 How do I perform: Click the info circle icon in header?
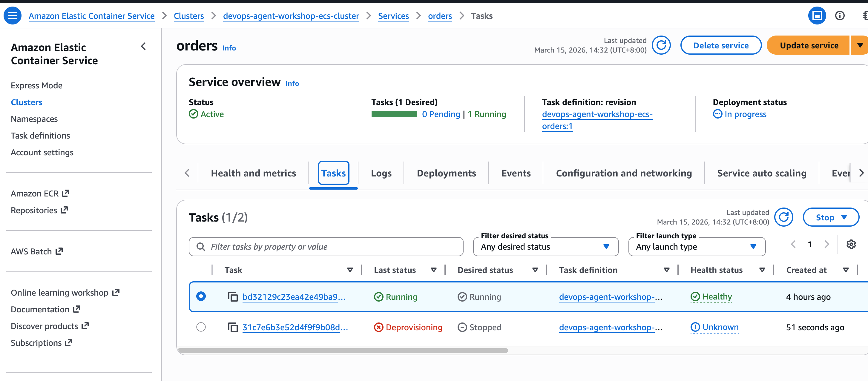839,16
